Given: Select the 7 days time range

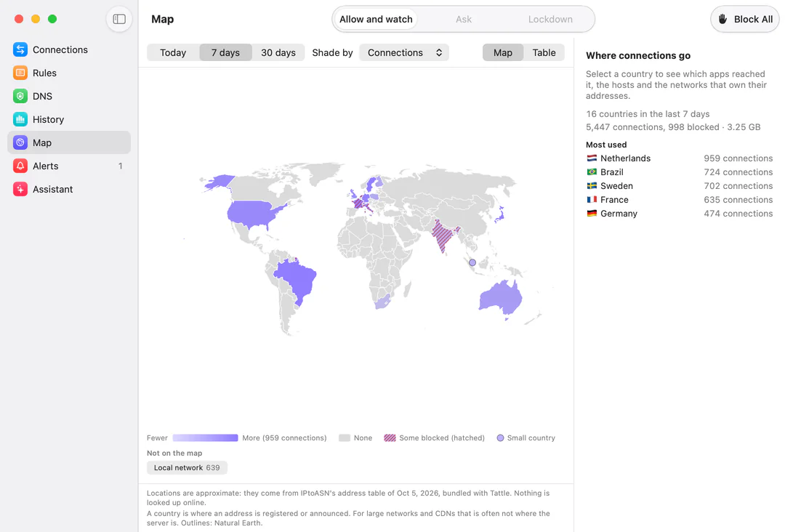Looking at the screenshot, I should (x=225, y=52).
